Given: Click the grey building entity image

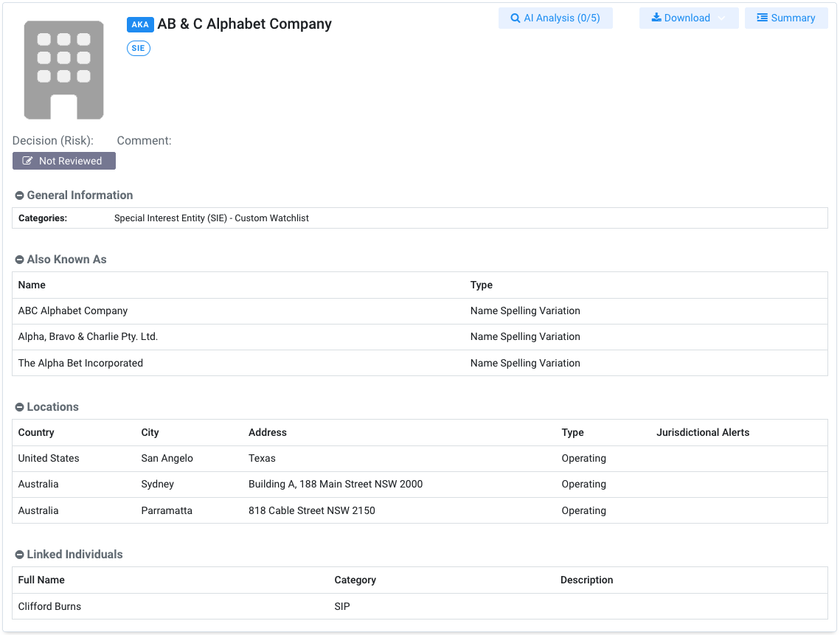Looking at the screenshot, I should 63,69.
